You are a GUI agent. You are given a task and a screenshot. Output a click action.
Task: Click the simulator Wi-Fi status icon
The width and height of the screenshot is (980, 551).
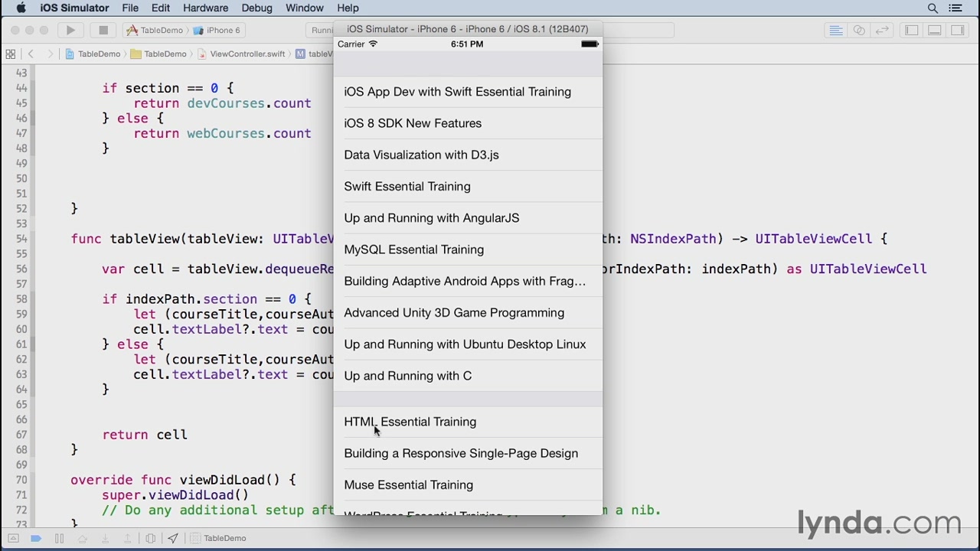click(374, 44)
